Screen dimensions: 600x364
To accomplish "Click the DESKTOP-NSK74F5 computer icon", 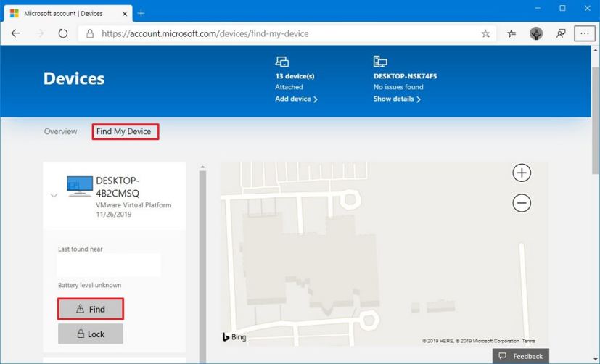I will (x=380, y=61).
